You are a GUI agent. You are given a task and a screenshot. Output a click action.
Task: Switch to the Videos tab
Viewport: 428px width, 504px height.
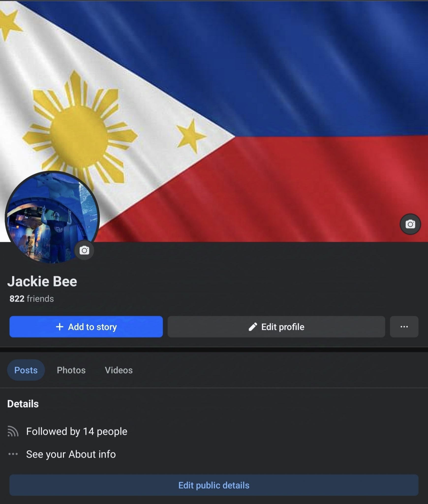tap(119, 370)
